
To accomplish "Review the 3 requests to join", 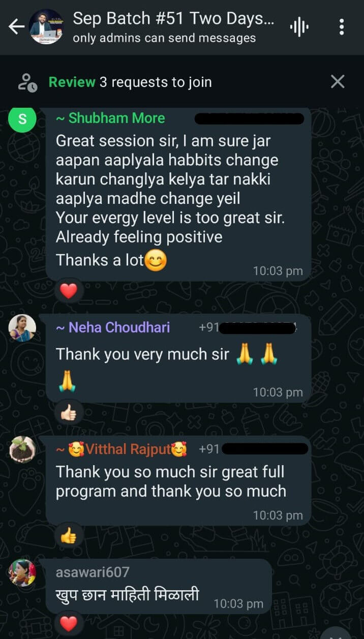I will [x=130, y=82].
